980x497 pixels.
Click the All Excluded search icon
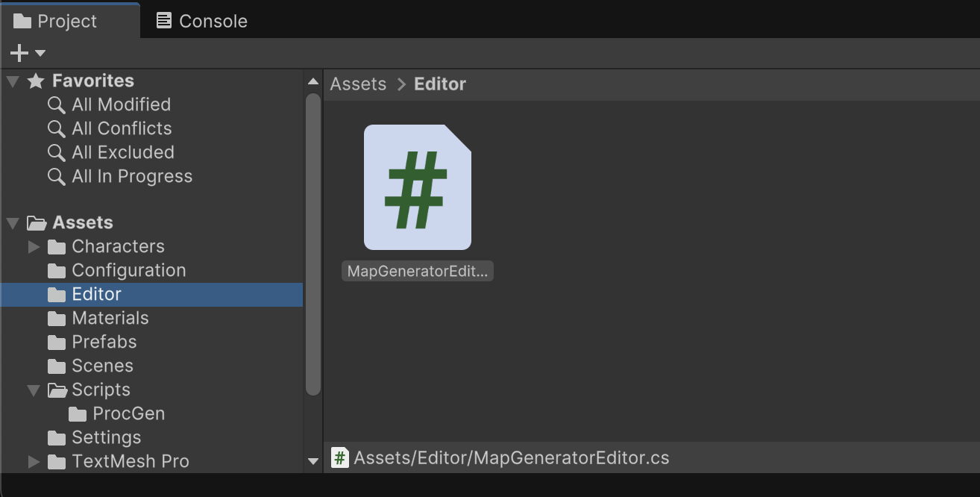(x=56, y=153)
